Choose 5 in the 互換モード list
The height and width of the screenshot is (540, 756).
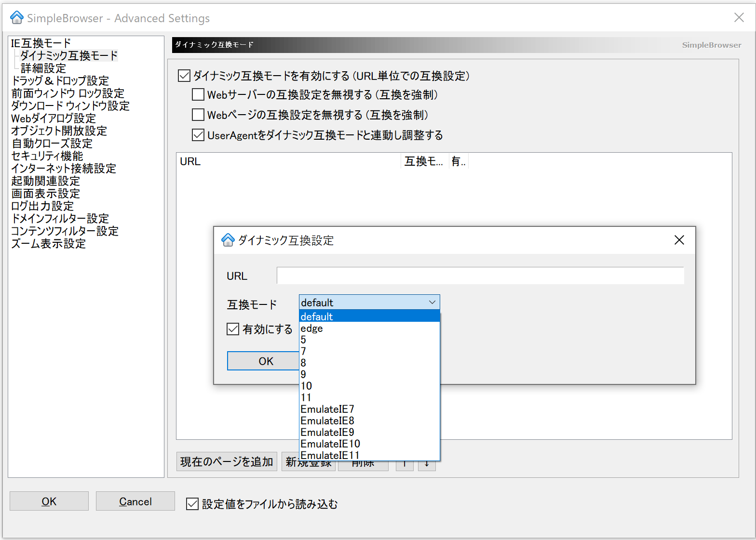coord(369,340)
